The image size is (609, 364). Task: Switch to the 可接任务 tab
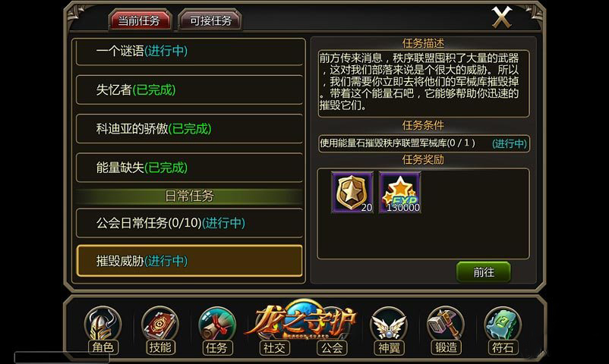tap(210, 20)
